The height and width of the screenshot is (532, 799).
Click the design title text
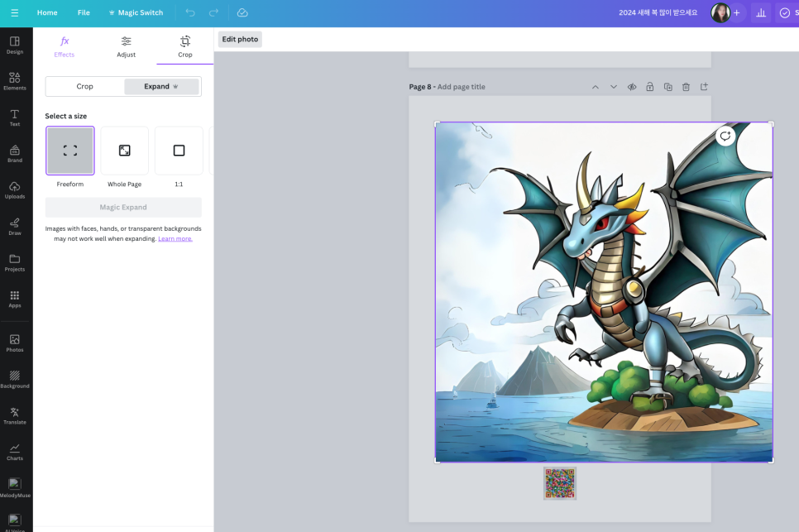(658, 12)
